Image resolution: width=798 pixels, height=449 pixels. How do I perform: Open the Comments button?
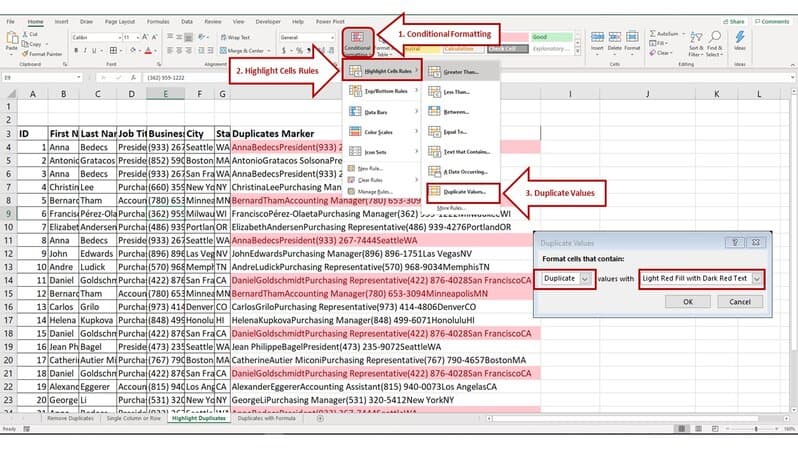[772, 22]
